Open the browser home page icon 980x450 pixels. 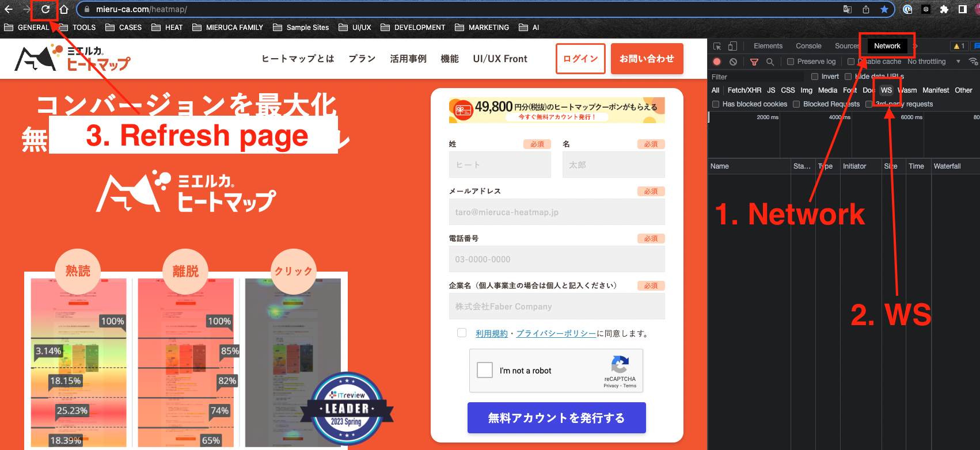pos(64,9)
